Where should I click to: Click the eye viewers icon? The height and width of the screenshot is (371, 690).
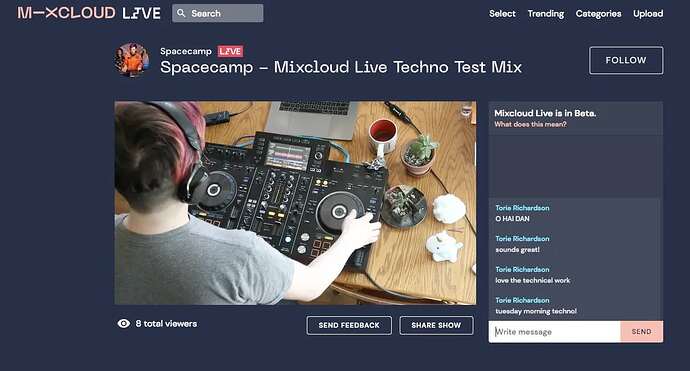124,323
